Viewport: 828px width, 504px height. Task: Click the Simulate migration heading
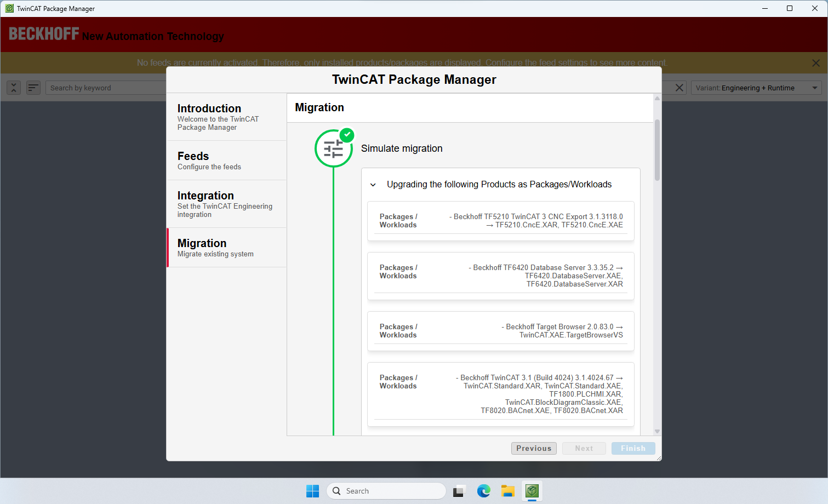(x=402, y=148)
